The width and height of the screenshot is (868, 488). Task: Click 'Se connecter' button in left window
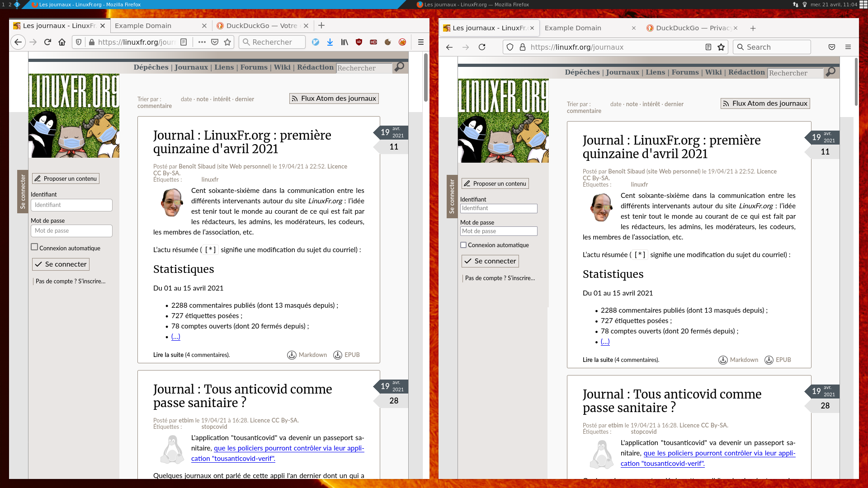coord(61,264)
